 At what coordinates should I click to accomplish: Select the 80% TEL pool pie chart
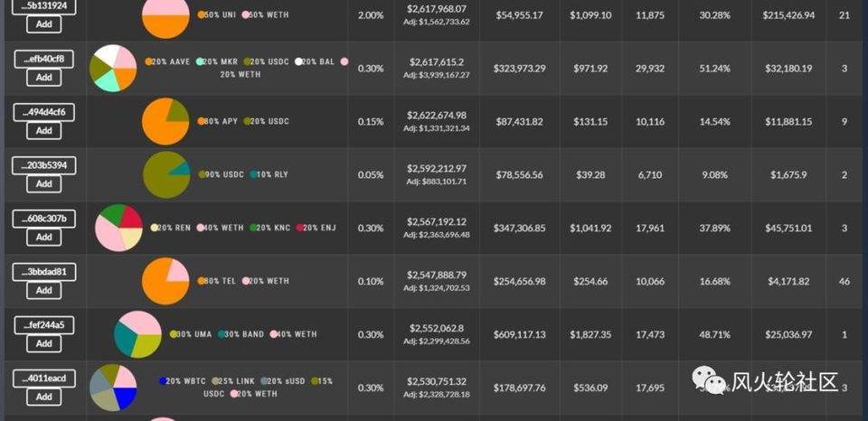pyautogui.click(x=165, y=281)
